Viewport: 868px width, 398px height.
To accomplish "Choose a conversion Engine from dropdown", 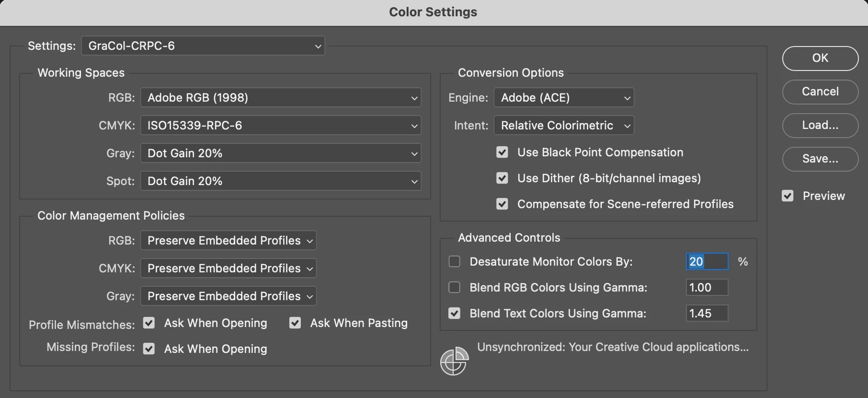I will click(563, 98).
